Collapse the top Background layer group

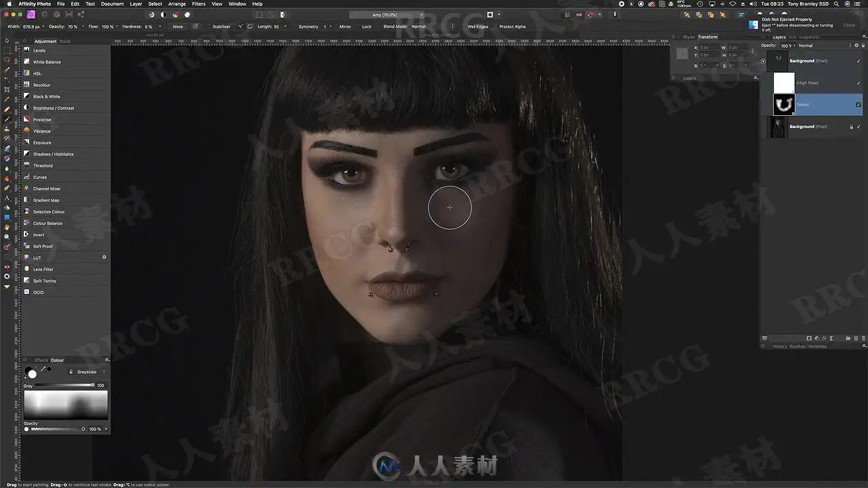[763, 61]
